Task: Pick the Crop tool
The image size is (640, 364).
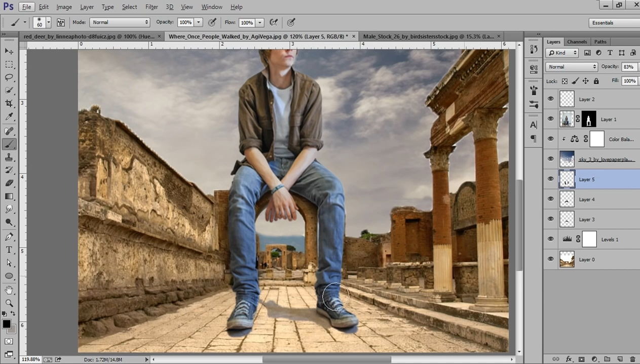Action: pyautogui.click(x=9, y=104)
